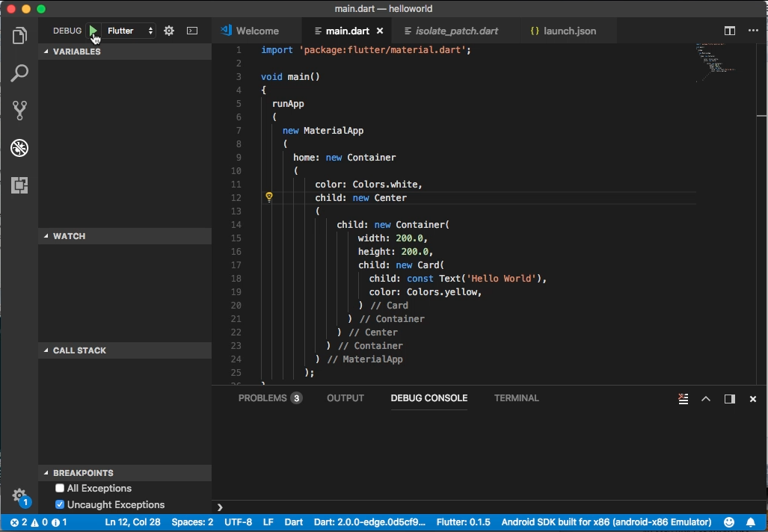This screenshot has width=768, height=532.
Task: Click the Dart SDK version in status bar
Action: [x=370, y=522]
